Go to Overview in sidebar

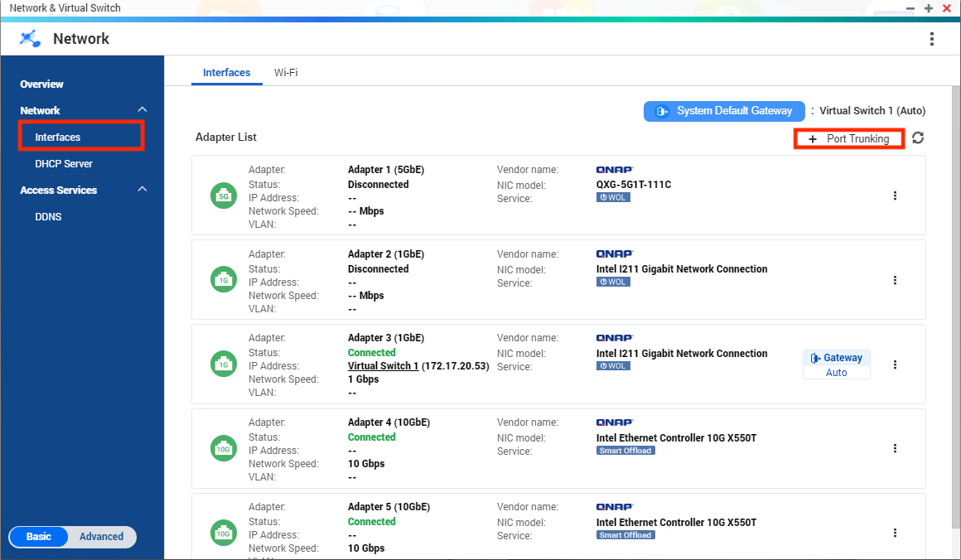click(x=41, y=84)
